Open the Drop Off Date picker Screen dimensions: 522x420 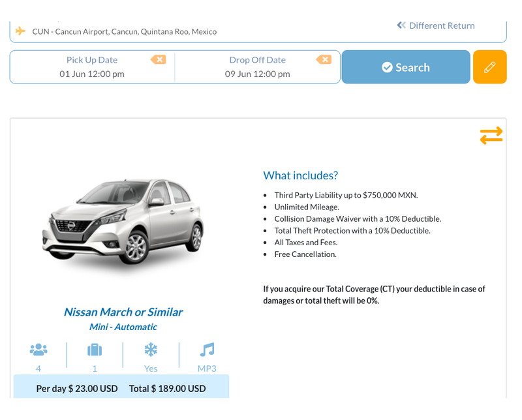coord(257,67)
